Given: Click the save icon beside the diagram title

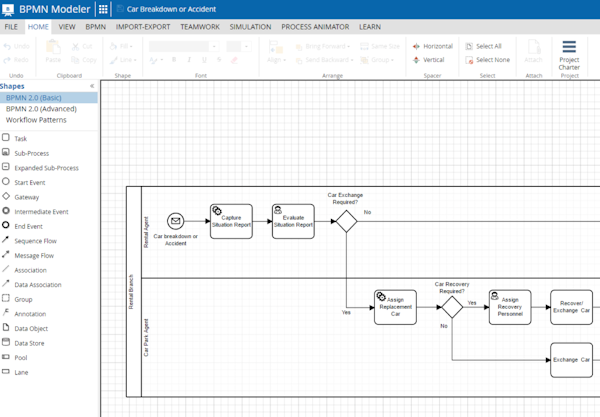Looking at the screenshot, I should coord(120,9).
